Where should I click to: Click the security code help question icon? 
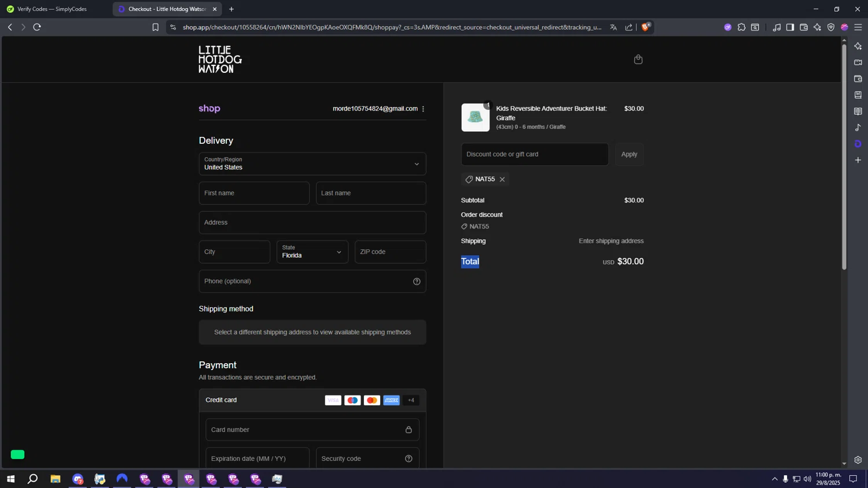[409, 459]
